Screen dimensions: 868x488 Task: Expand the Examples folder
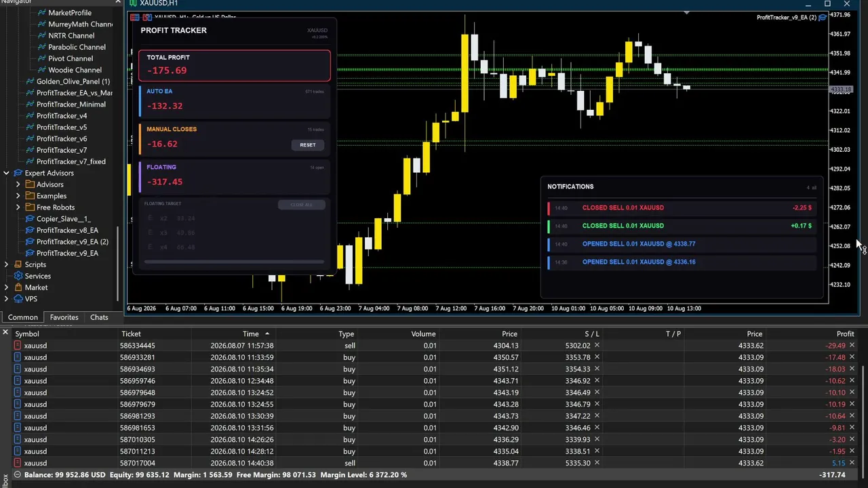tap(18, 196)
